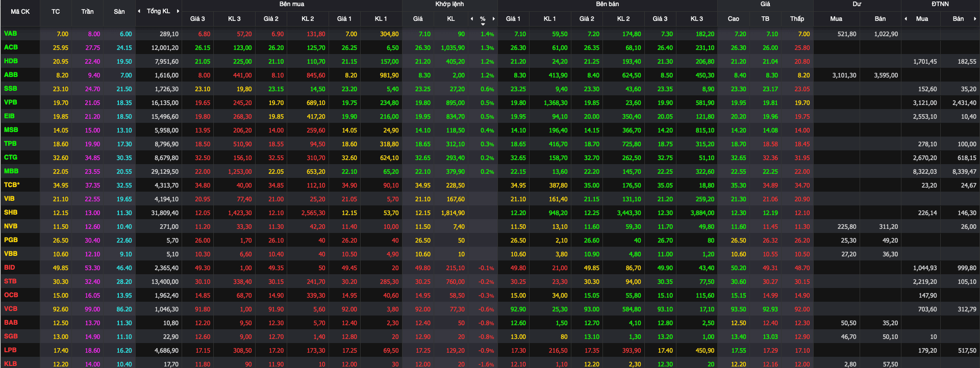This screenshot has width=980, height=368.
Task: Open stock ticker EIB
Action: coord(9,116)
